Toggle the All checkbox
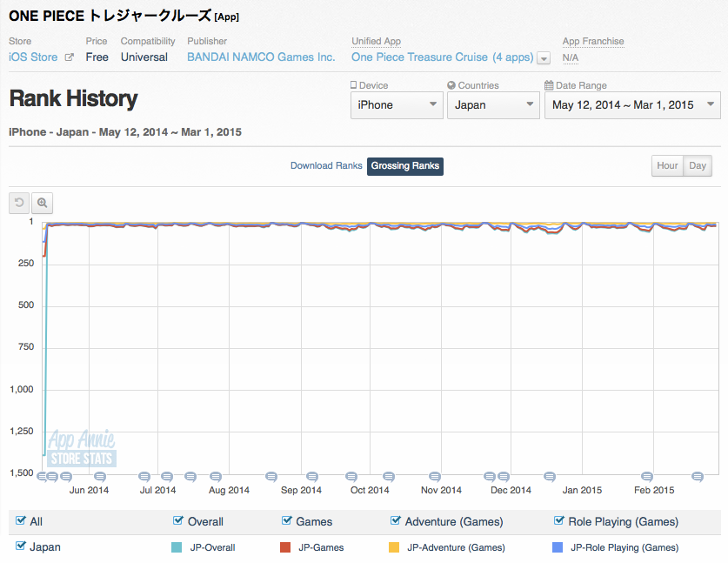 click(x=20, y=520)
